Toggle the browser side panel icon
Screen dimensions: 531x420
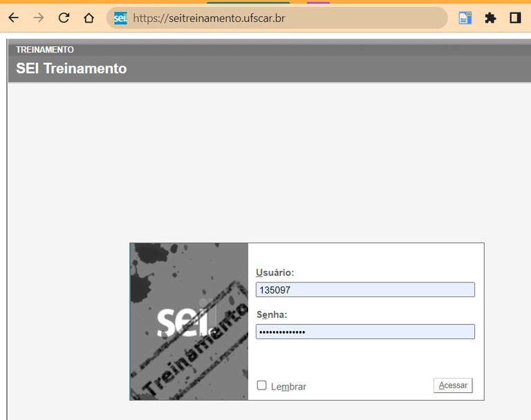coord(515,18)
